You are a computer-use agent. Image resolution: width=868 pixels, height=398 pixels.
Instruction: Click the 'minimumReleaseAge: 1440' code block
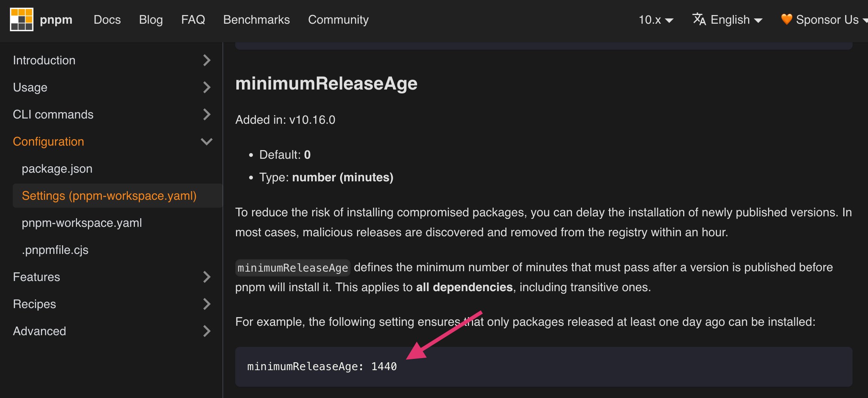tap(544, 366)
